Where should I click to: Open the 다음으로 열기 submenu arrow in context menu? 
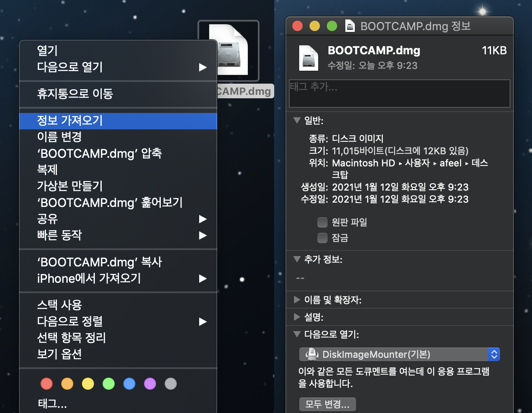click(x=203, y=67)
